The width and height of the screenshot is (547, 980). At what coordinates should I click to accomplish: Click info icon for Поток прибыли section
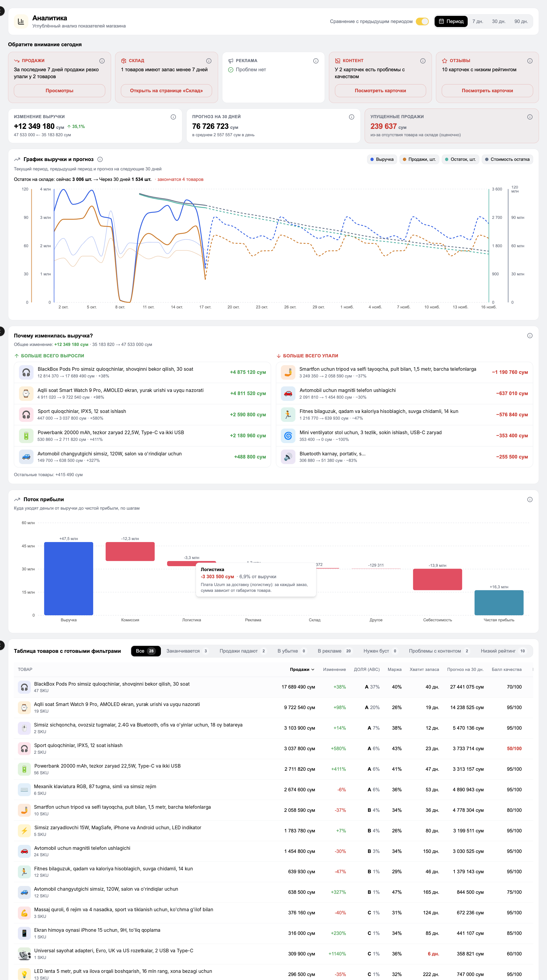pyautogui.click(x=530, y=500)
